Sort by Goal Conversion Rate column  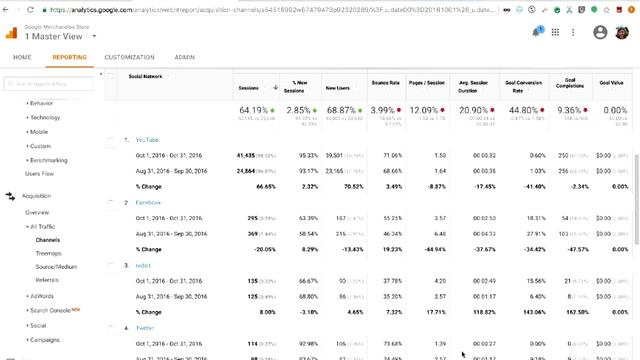pyautogui.click(x=523, y=87)
